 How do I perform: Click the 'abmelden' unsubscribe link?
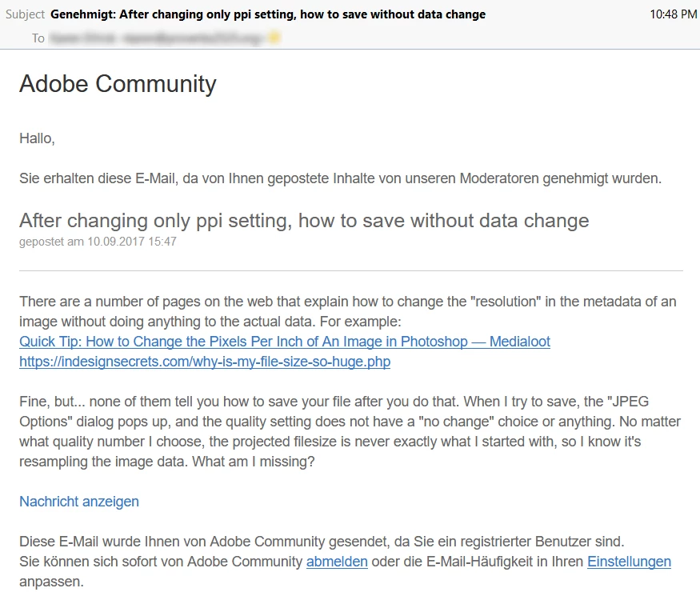tap(337, 562)
